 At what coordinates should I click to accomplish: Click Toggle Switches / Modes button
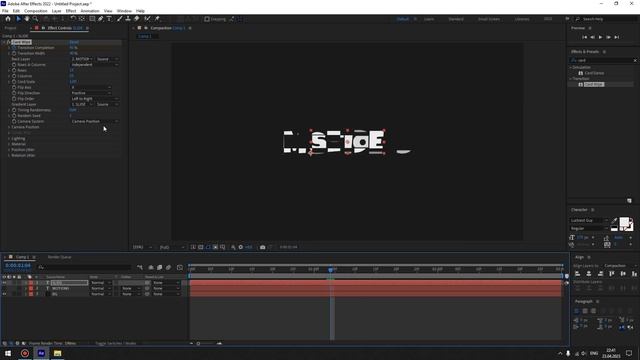point(116,344)
